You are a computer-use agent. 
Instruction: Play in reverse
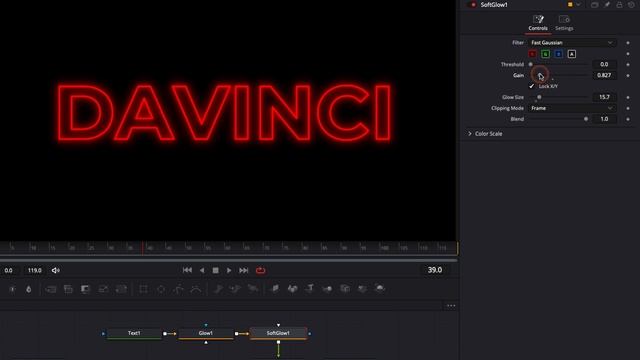(x=202, y=270)
